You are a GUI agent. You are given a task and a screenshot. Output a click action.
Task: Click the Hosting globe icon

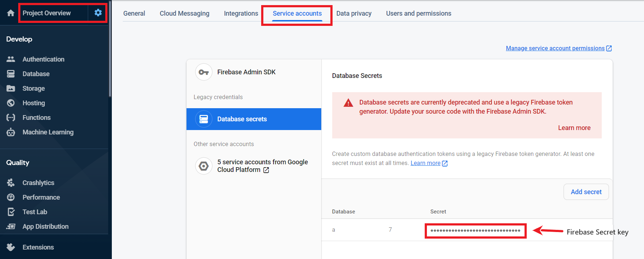coord(11,103)
